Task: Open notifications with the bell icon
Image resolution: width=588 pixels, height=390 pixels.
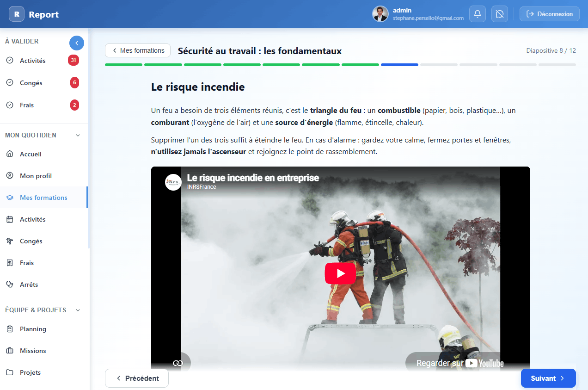Action: coord(478,14)
